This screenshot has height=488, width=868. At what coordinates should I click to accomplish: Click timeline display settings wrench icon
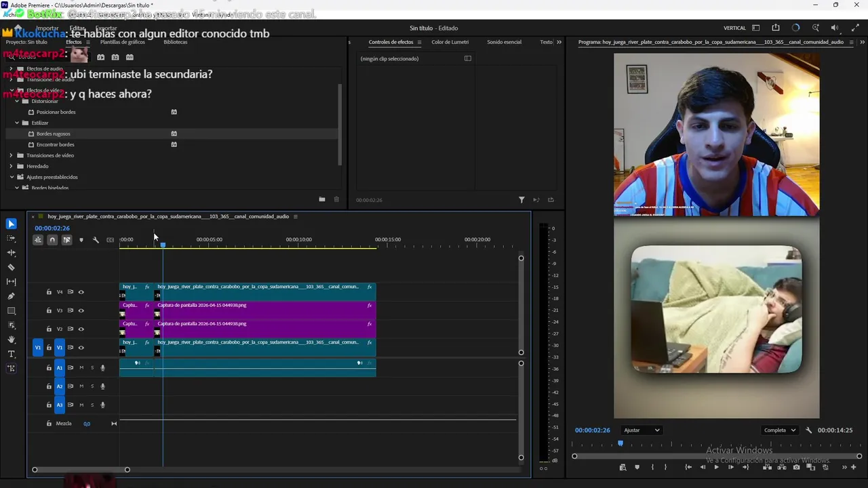[96, 240]
